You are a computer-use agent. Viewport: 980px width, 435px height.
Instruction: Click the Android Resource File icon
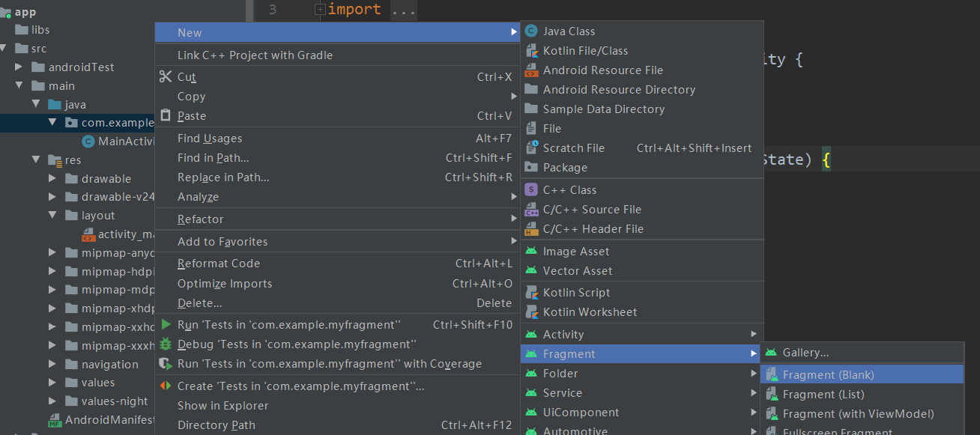pyautogui.click(x=531, y=70)
